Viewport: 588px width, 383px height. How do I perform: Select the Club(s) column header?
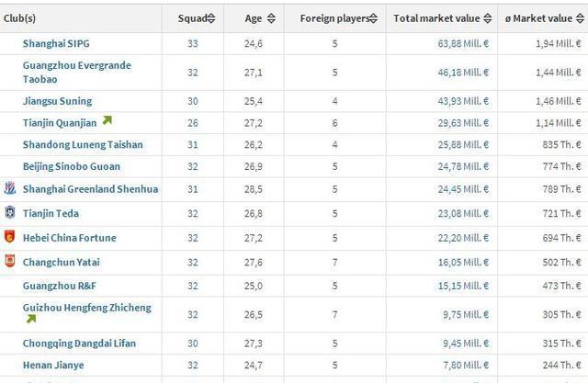click(x=19, y=18)
